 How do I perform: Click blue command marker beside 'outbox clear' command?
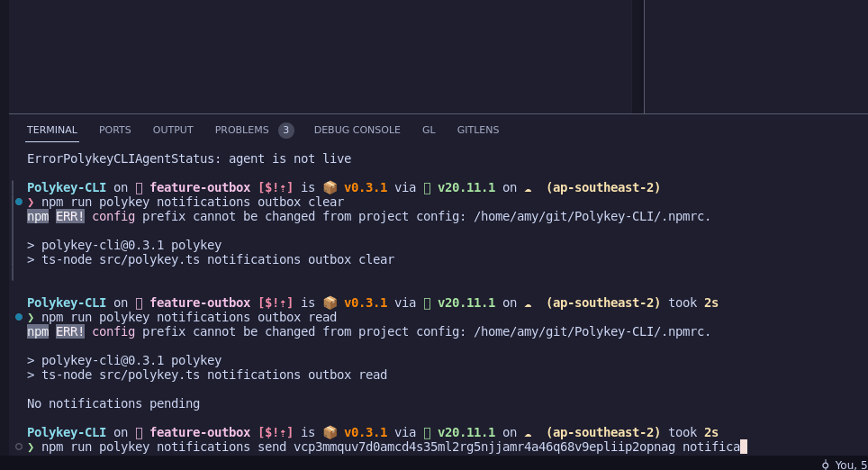coord(19,202)
